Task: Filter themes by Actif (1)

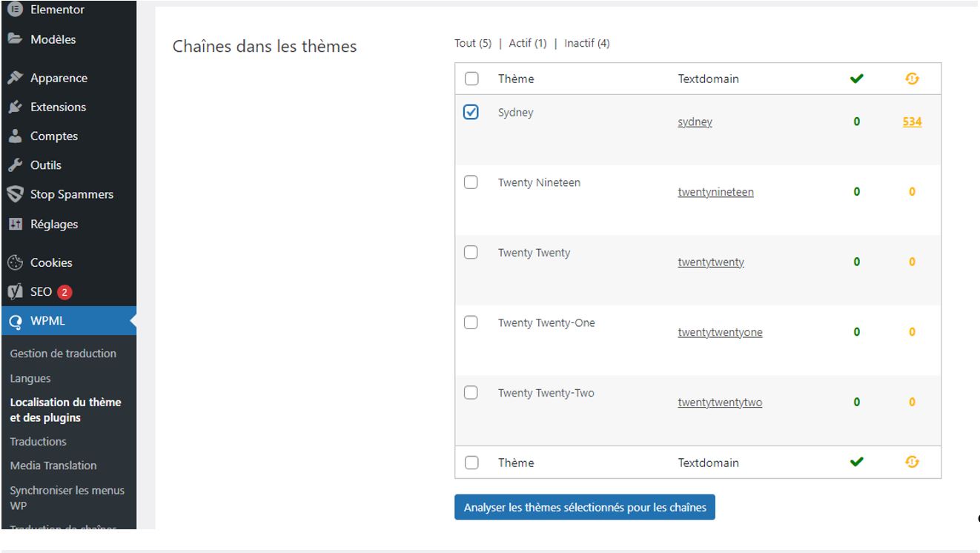Action: point(528,43)
